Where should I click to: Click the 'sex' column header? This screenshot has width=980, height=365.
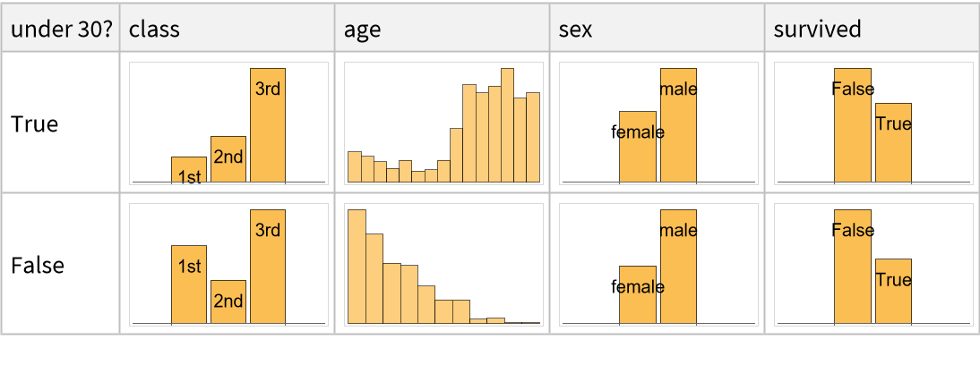[575, 29]
